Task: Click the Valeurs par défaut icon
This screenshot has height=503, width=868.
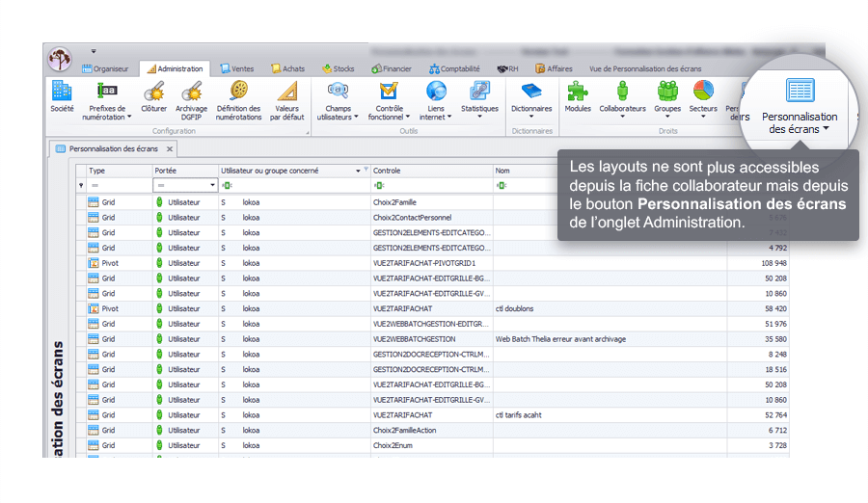Action: coord(286,96)
